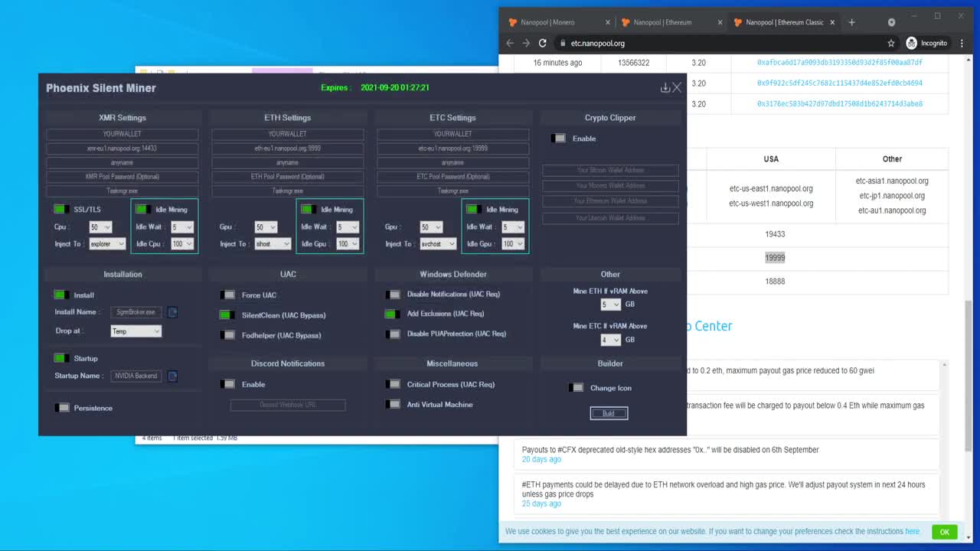Close the Nanopool Monero tab

coord(608,22)
